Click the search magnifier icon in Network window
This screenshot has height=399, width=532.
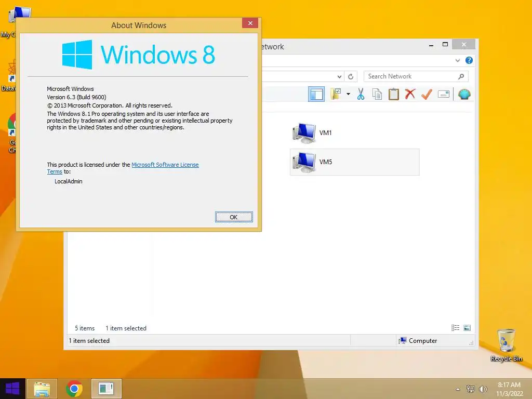[461, 76]
